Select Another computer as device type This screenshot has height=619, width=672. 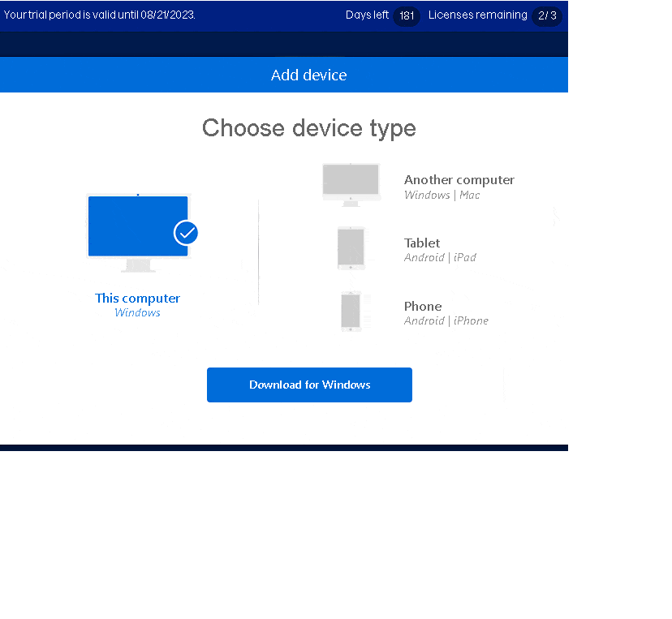(459, 179)
